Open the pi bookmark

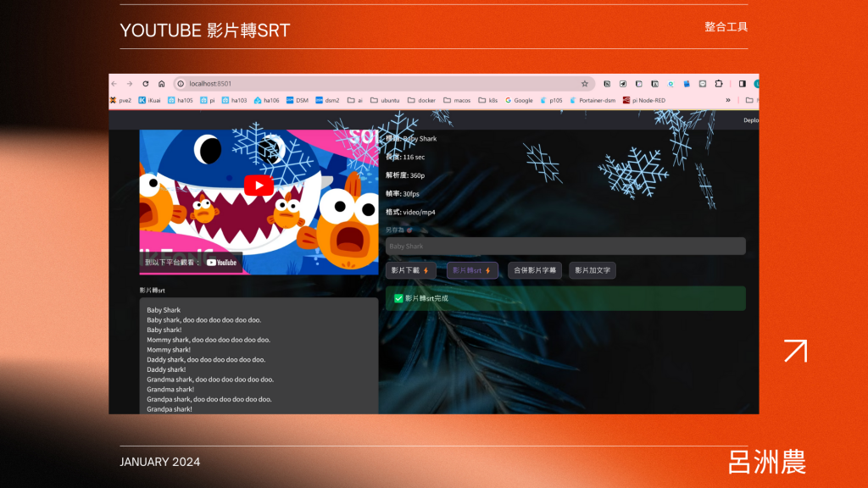pyautogui.click(x=208, y=100)
